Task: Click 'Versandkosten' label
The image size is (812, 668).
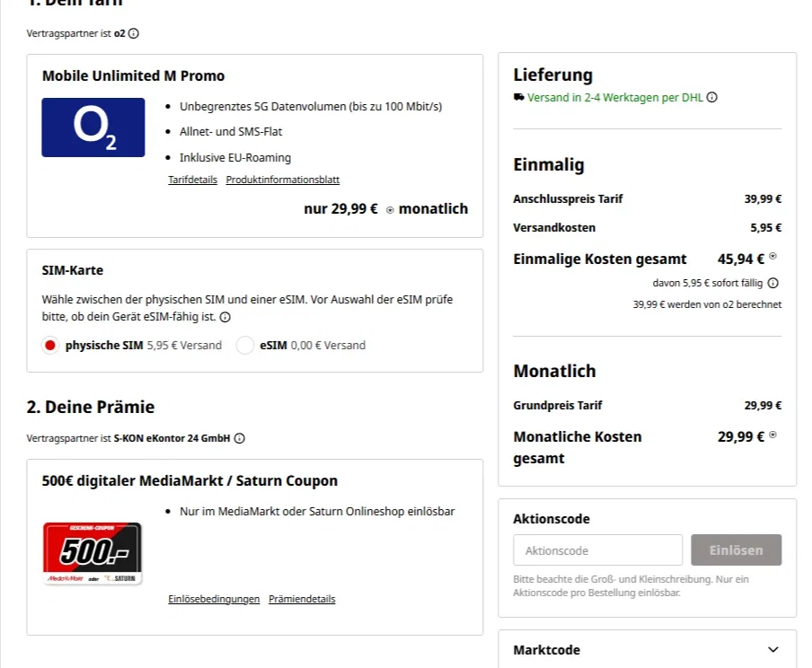Action: pos(554,228)
